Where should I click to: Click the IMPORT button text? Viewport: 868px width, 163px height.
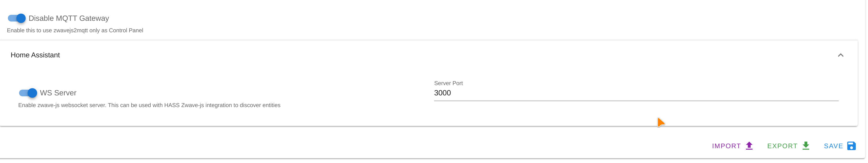click(x=726, y=146)
